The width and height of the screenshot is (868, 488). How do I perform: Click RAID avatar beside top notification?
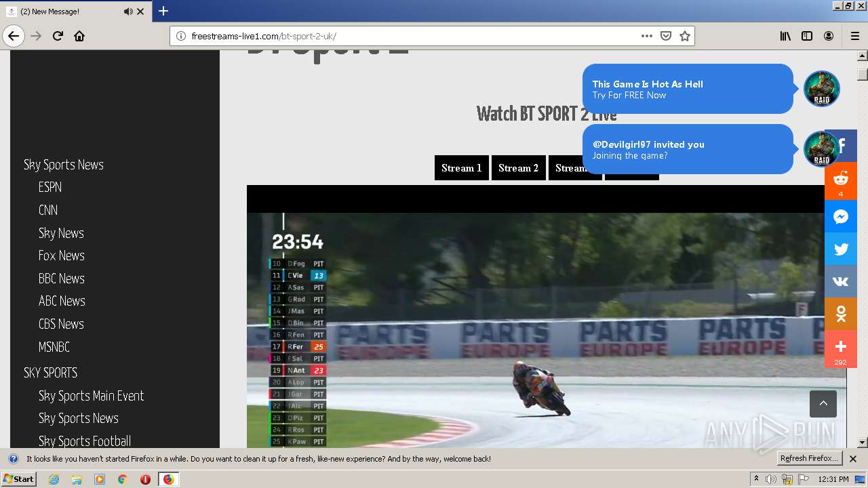pyautogui.click(x=822, y=89)
